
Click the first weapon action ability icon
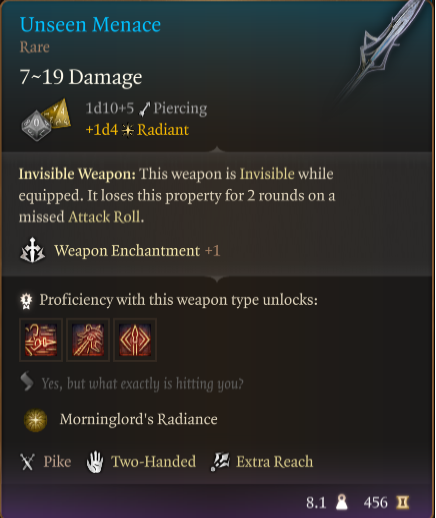coord(41,340)
